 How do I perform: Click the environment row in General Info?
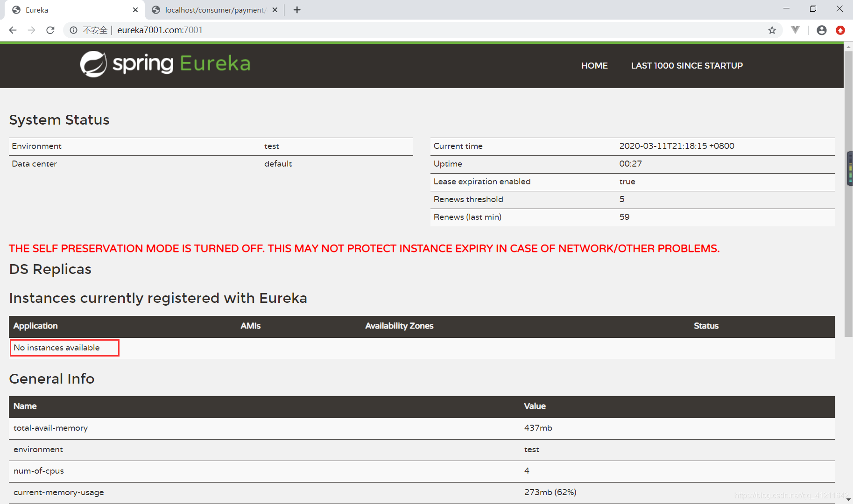pos(422,450)
